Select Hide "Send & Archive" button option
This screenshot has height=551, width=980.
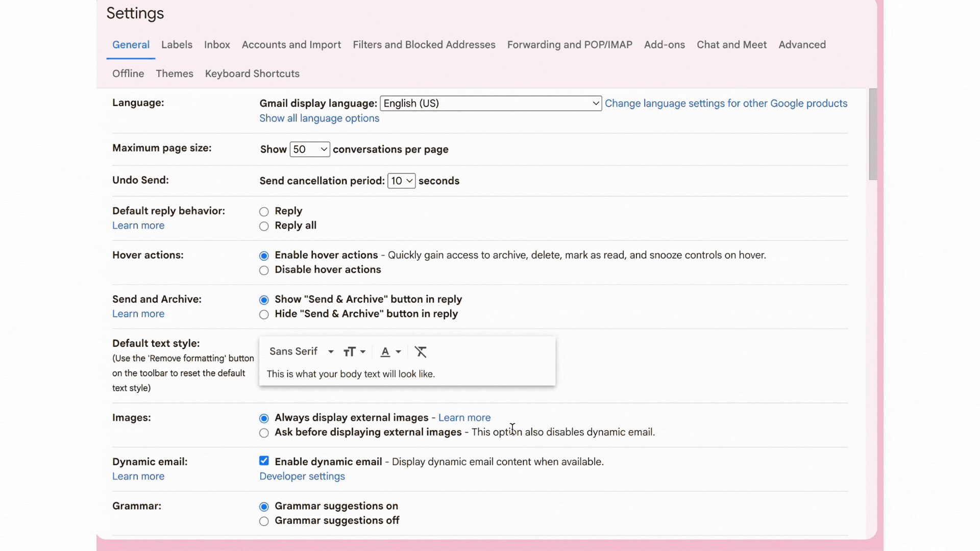tap(264, 315)
